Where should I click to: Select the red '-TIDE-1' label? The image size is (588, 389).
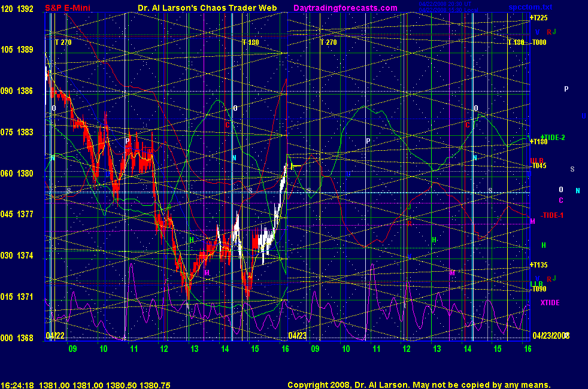coord(552,215)
